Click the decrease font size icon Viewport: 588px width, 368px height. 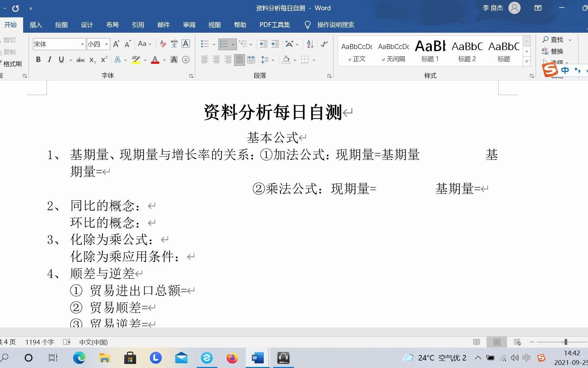(128, 44)
